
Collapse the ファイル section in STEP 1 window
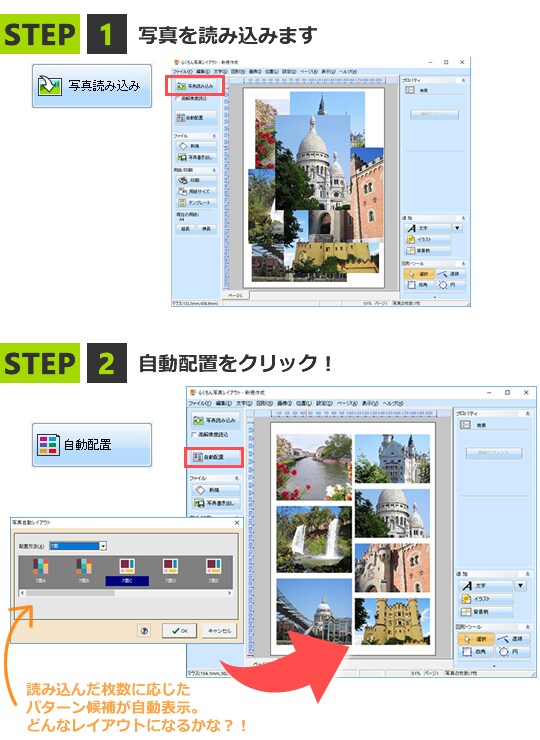point(214,136)
